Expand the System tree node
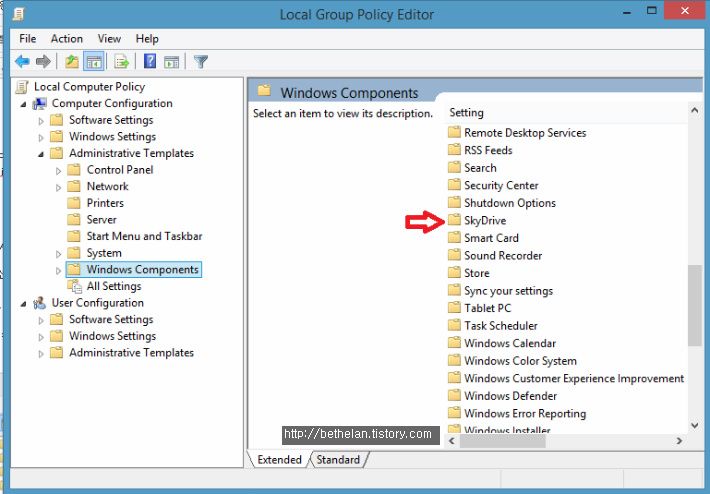This screenshot has width=710, height=494. [x=58, y=254]
